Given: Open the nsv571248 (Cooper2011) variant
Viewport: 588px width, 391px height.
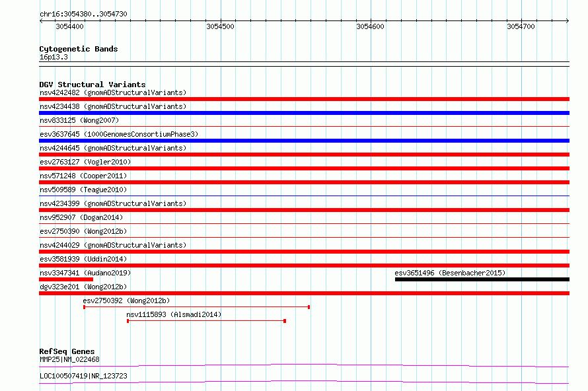Looking at the screenshot, I should (x=83, y=176).
